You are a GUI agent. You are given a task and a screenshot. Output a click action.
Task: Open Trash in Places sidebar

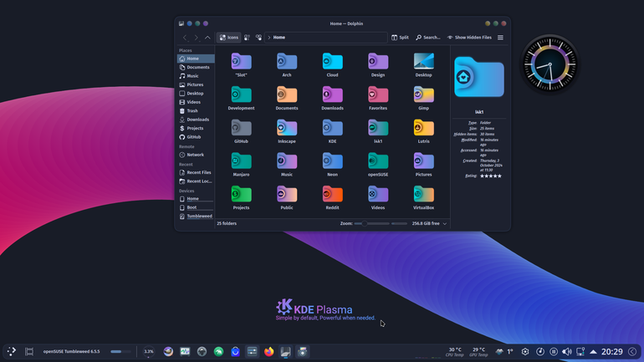(x=196, y=111)
